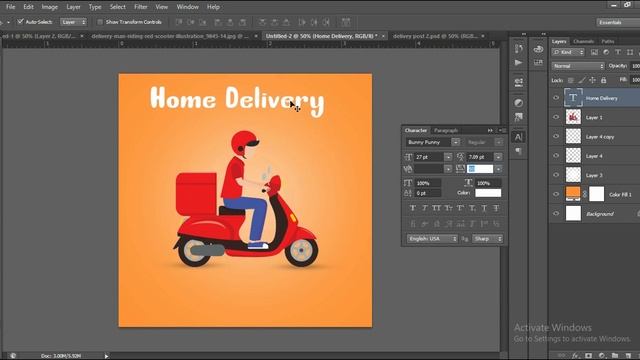Screen dimensions: 640x360
Task: Toggle the Auto-Select checkbox
Action: 20,22
